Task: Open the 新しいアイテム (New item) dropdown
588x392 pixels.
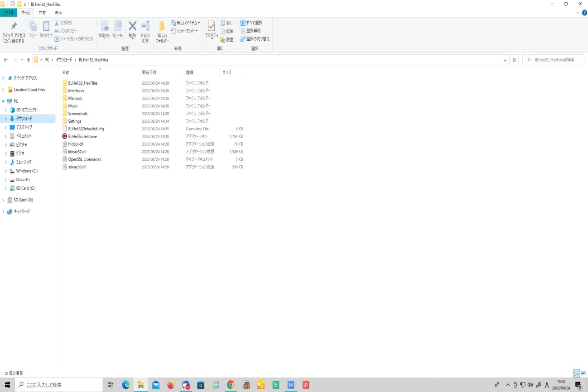Action: pyautogui.click(x=184, y=23)
